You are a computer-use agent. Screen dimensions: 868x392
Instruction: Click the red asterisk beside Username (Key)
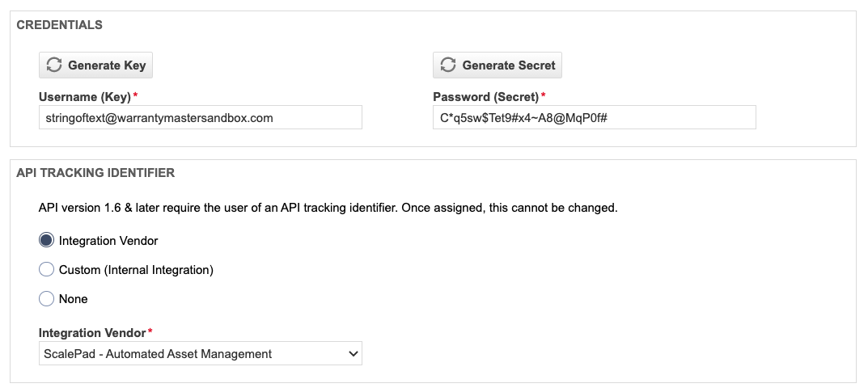coord(136,95)
